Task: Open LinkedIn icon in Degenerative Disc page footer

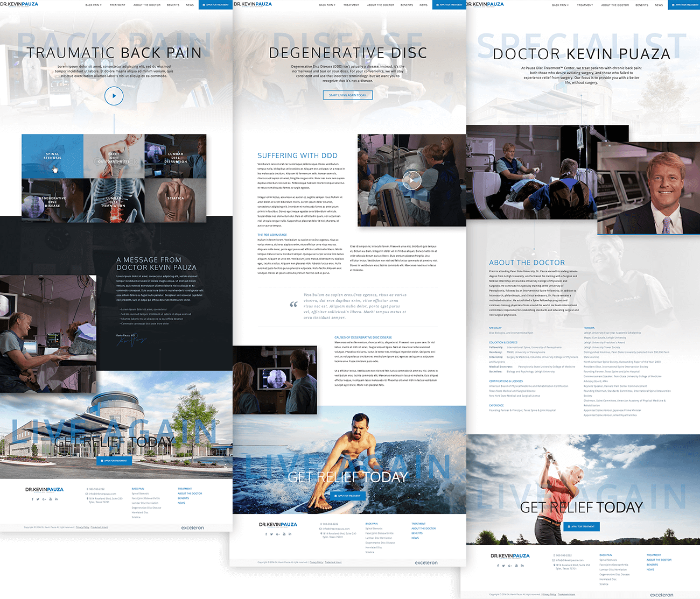Action: (x=290, y=534)
